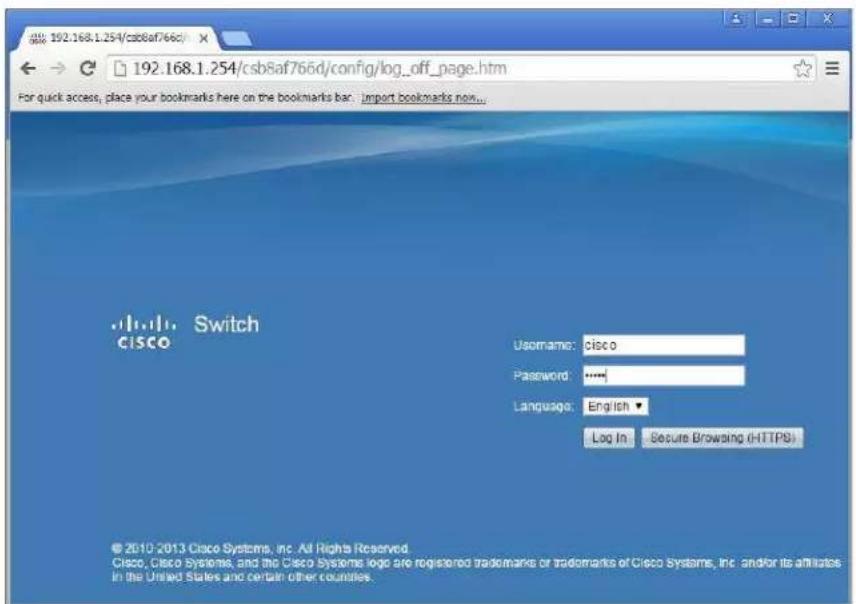Click the Password input field
The width and height of the screenshot is (856, 604).
pyautogui.click(x=663, y=376)
